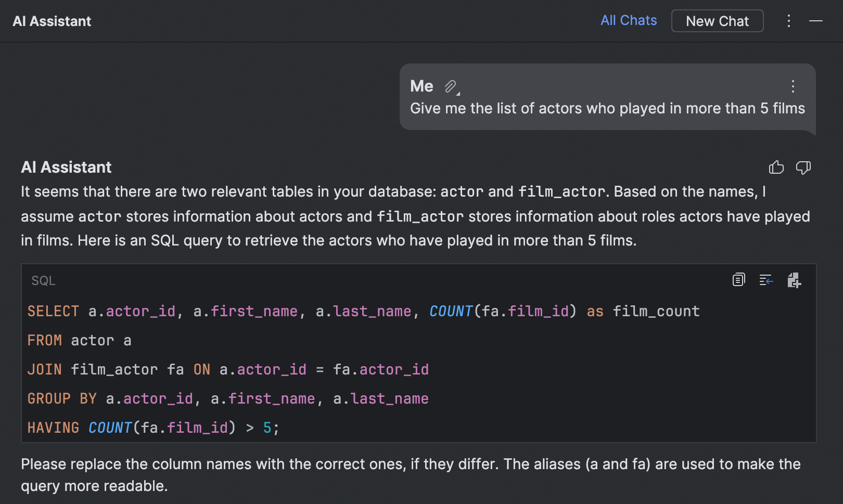Click the user's prompt about actors and films
The width and height of the screenshot is (843, 504).
(607, 108)
